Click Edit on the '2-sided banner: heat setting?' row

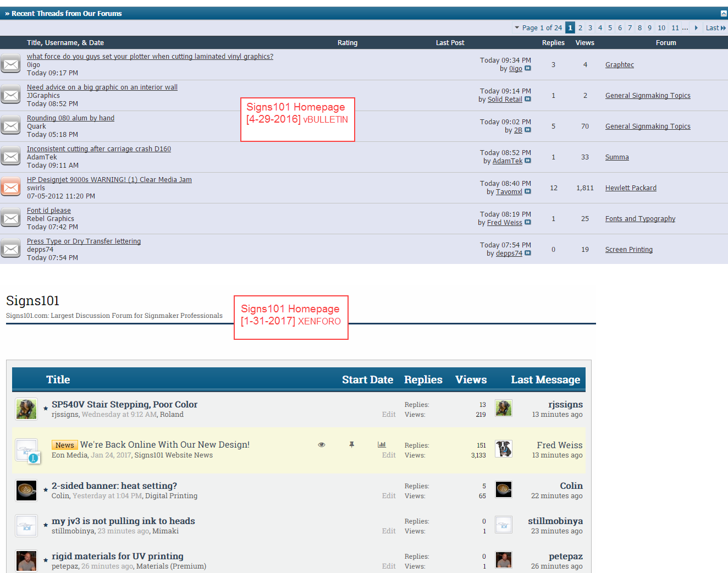389,495
